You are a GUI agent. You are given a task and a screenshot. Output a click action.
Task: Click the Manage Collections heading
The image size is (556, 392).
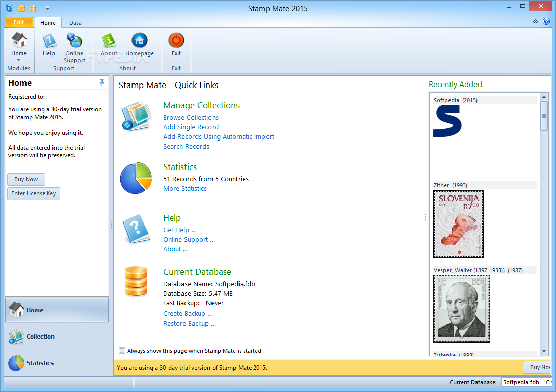tap(201, 105)
